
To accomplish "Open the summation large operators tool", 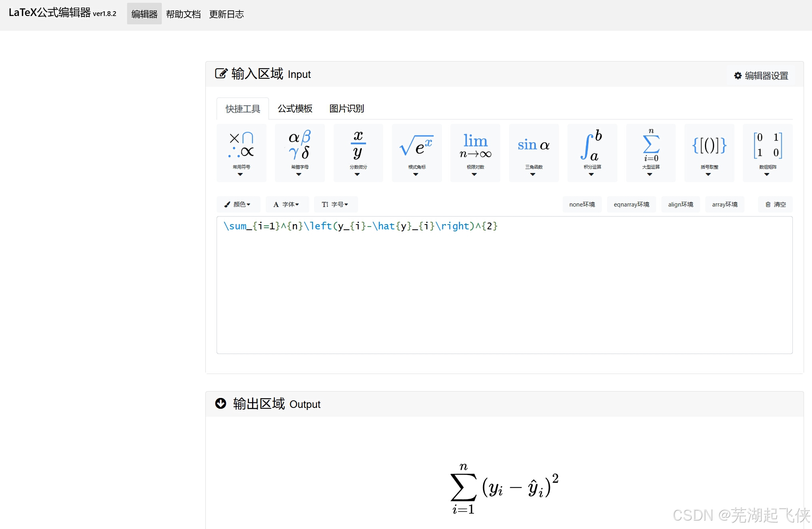I will tap(651, 153).
